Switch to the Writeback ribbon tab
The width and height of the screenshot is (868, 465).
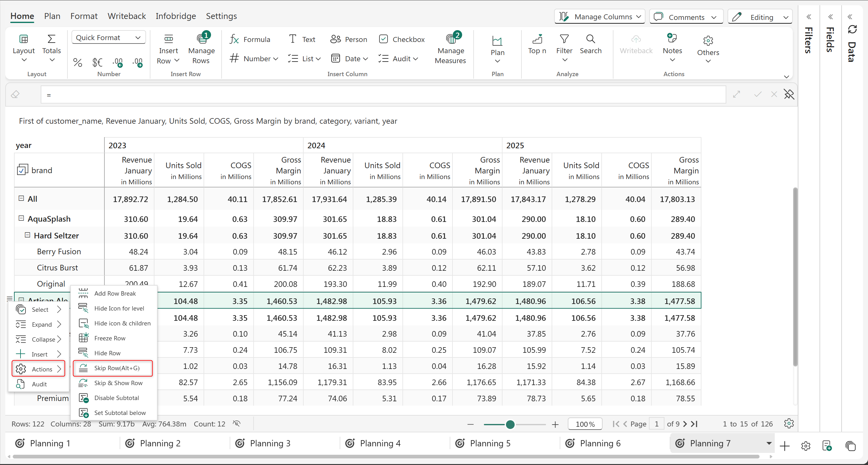tap(127, 16)
